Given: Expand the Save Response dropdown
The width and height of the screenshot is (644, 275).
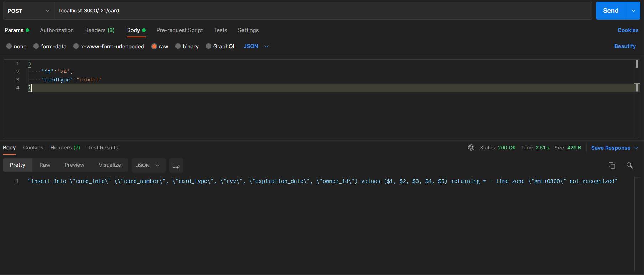Looking at the screenshot, I should click(x=636, y=148).
